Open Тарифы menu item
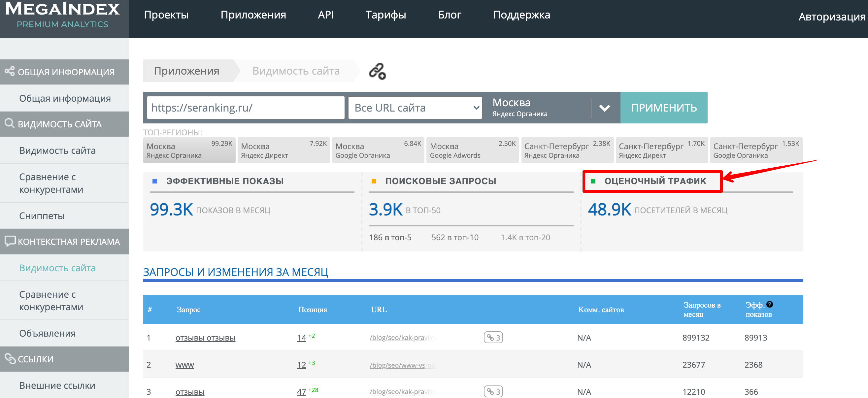This screenshot has width=868, height=398. pyautogui.click(x=386, y=15)
